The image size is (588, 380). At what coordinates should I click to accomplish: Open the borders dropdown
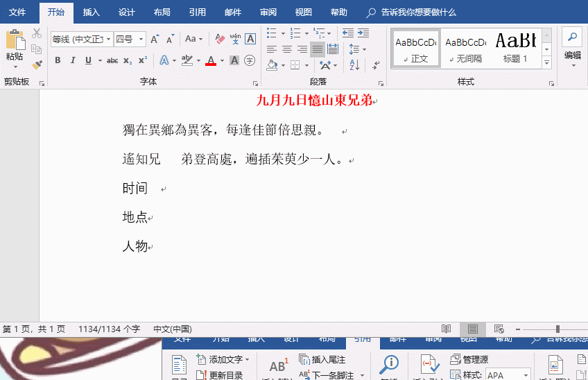(306, 65)
